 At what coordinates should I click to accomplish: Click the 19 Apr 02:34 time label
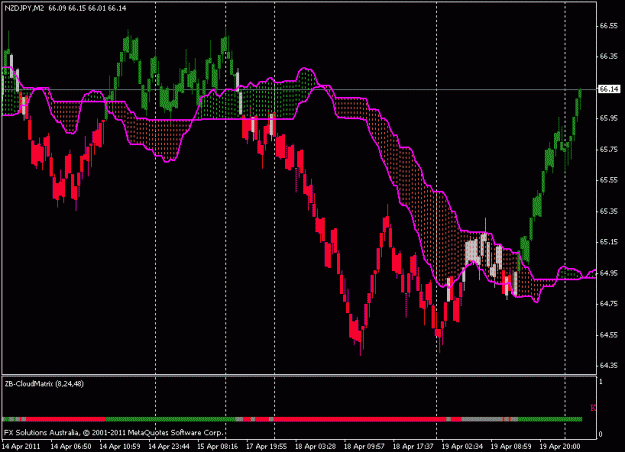(462, 446)
